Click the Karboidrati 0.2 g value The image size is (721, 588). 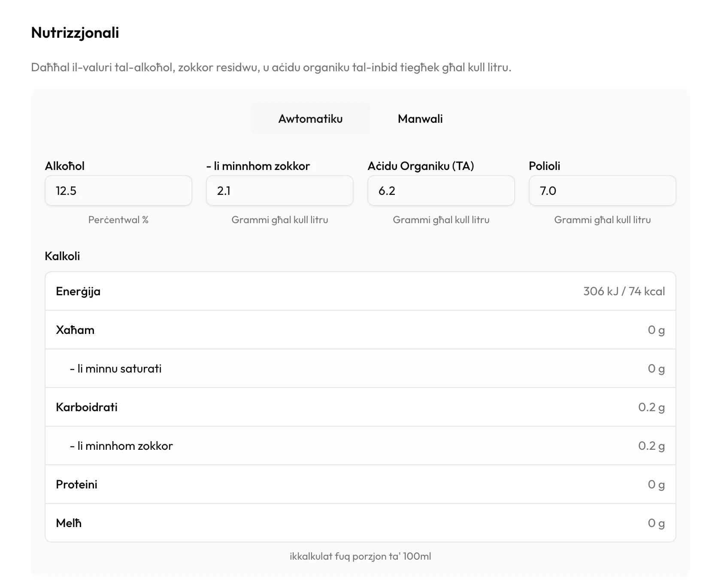pyautogui.click(x=651, y=407)
